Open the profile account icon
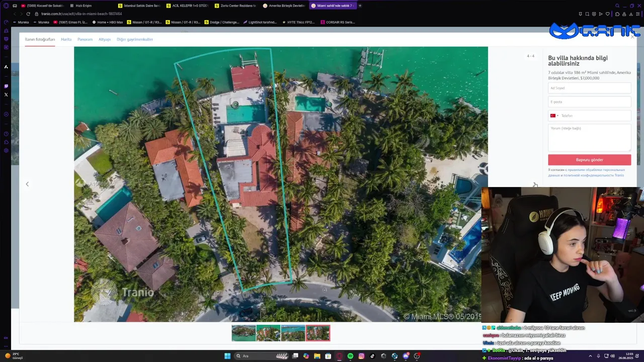This screenshot has height=362, width=644. [x=624, y=14]
